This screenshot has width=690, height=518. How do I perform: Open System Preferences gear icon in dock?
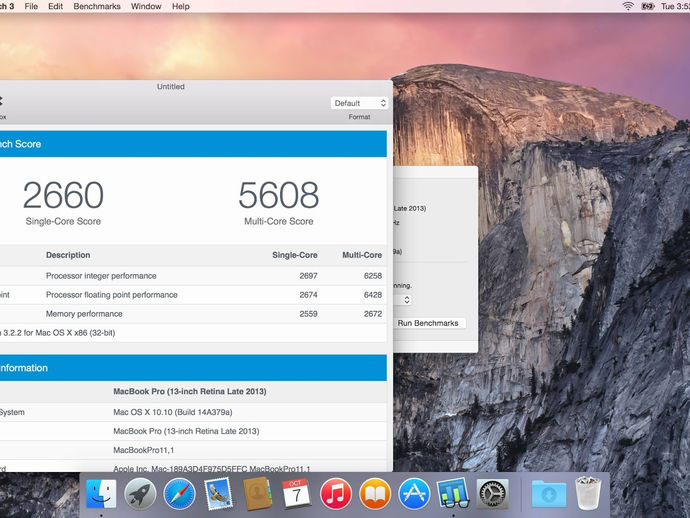pos(492,493)
